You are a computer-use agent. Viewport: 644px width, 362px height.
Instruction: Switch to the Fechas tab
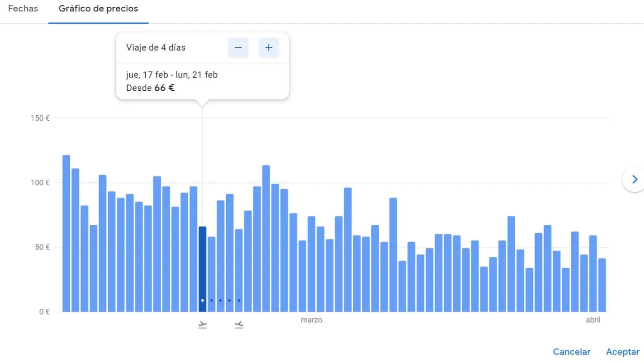tap(23, 9)
